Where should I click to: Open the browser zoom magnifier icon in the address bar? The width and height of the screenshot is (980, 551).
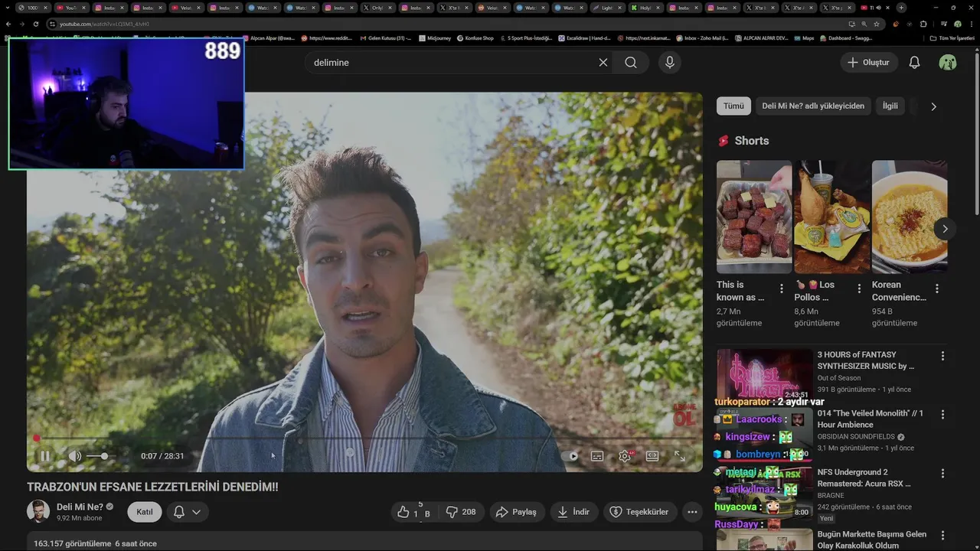click(x=864, y=24)
